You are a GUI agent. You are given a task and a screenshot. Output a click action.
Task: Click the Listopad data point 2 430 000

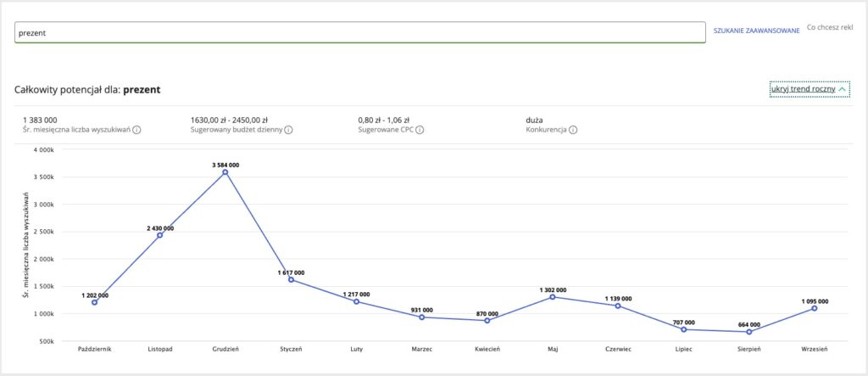coord(160,235)
